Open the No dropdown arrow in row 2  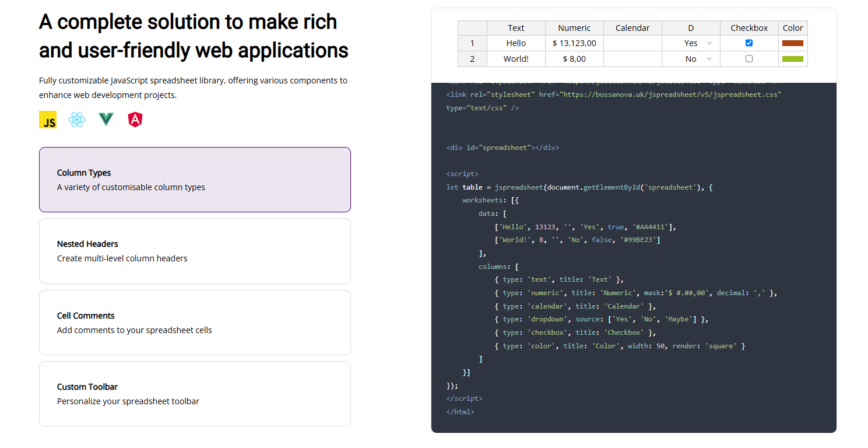point(709,59)
